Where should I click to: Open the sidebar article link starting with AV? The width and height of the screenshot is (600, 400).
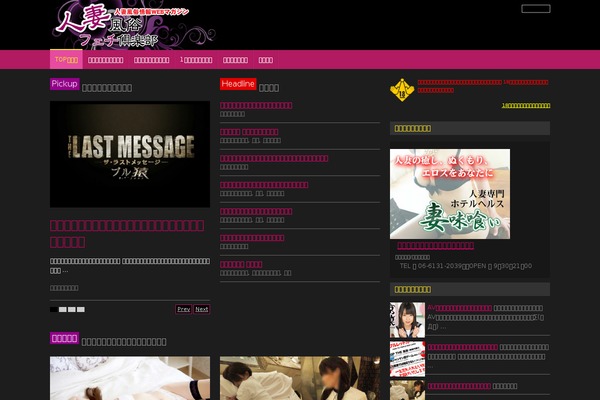tap(460, 308)
